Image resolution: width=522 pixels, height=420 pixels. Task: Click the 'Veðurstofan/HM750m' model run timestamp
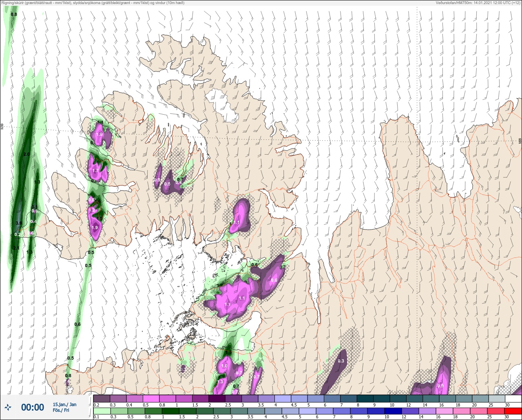click(x=478, y=3)
